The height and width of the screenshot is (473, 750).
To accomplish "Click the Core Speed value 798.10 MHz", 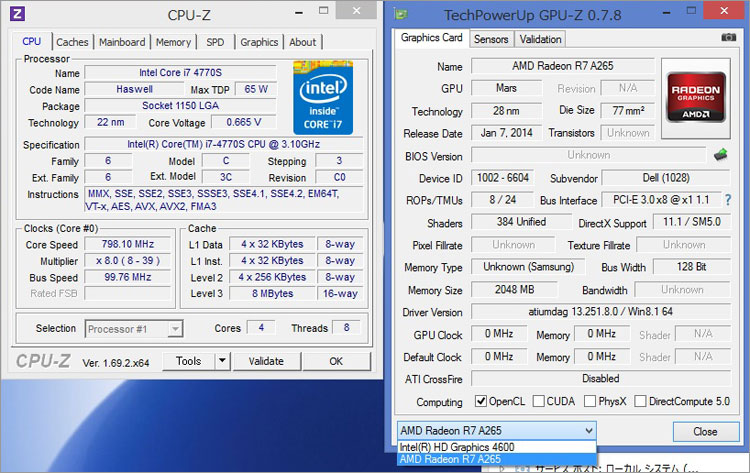I will 128,244.
